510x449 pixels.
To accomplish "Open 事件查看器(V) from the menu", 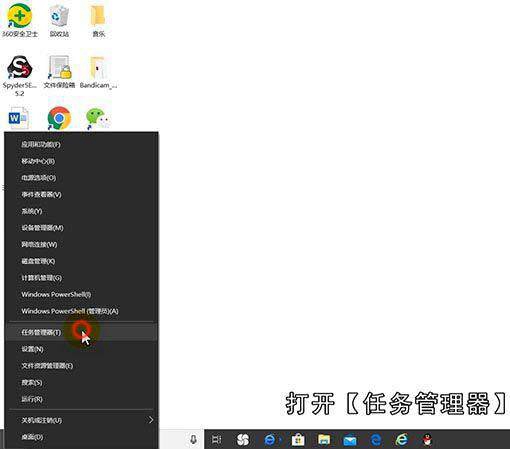I will coord(81,194).
